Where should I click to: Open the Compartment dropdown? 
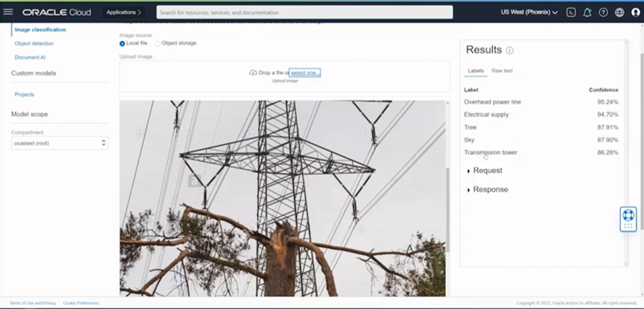[x=60, y=143]
